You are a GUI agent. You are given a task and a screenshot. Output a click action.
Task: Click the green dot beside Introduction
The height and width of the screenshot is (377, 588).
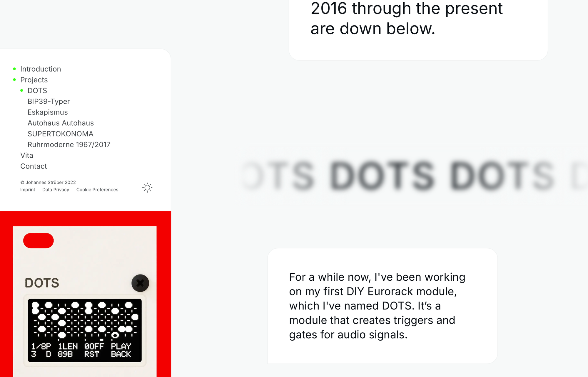(x=14, y=69)
